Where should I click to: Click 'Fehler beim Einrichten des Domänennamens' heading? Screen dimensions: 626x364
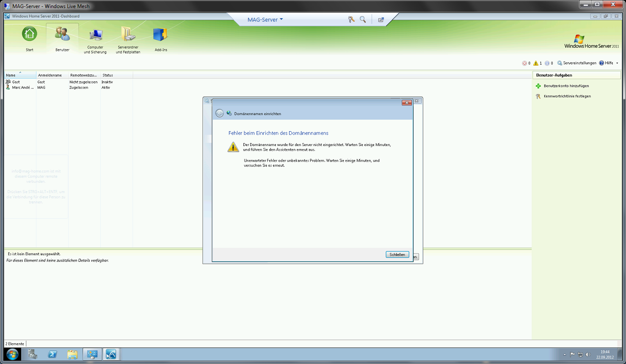click(x=279, y=133)
